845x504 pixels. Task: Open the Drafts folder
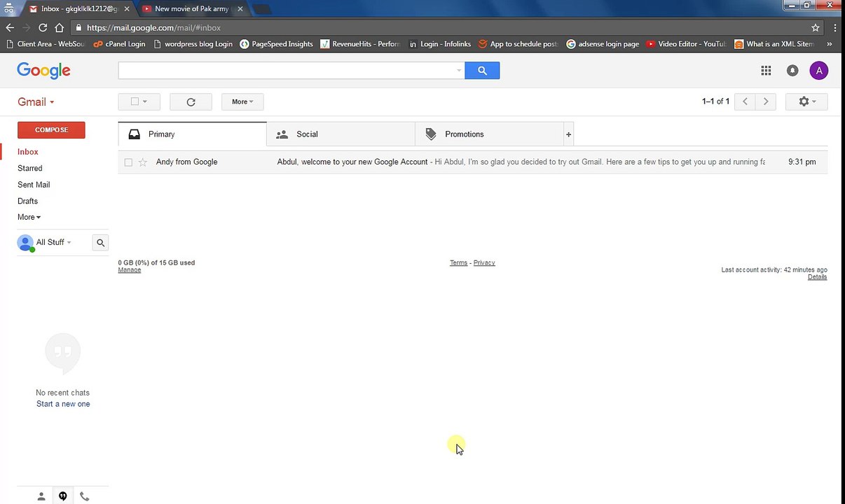28,201
